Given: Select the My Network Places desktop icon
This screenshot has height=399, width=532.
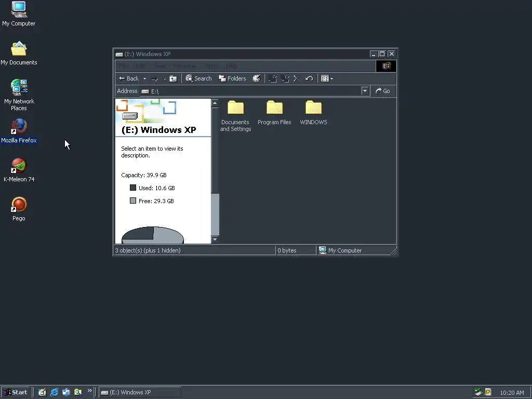Looking at the screenshot, I should tap(19, 96).
